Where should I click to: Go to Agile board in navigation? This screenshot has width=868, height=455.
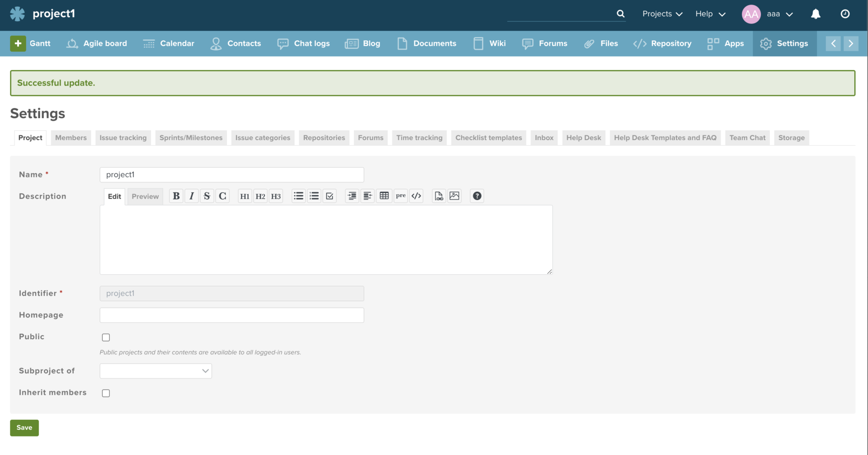pos(97,43)
